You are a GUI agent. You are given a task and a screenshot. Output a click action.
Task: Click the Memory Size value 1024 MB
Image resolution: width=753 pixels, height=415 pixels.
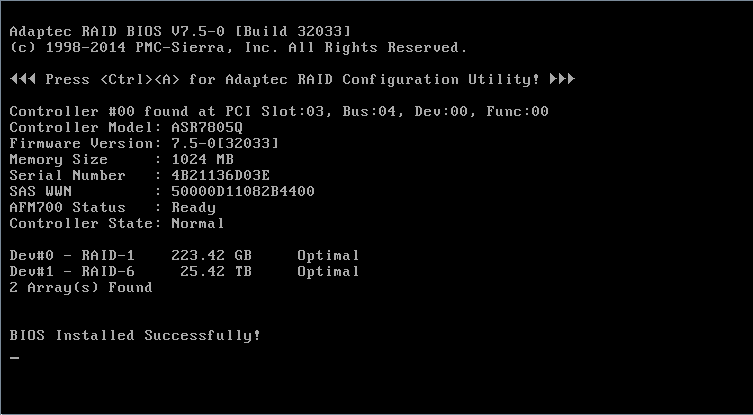coord(202,159)
